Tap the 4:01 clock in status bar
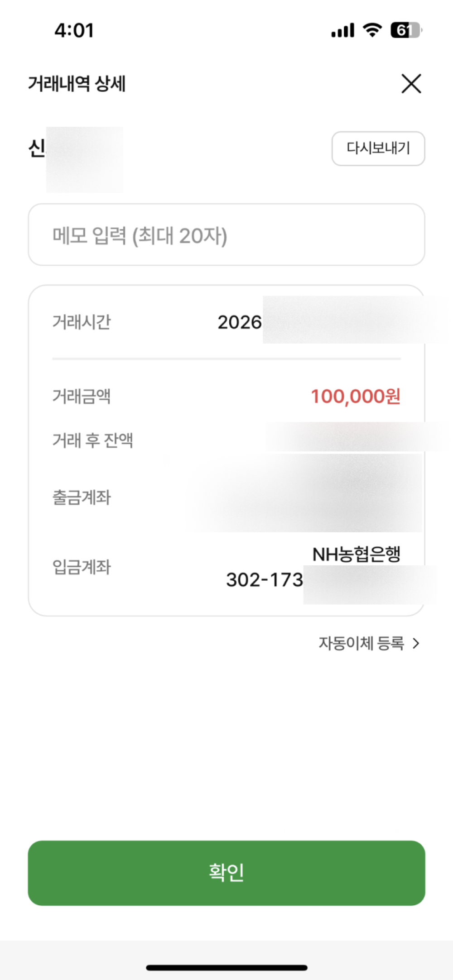 coord(74,30)
